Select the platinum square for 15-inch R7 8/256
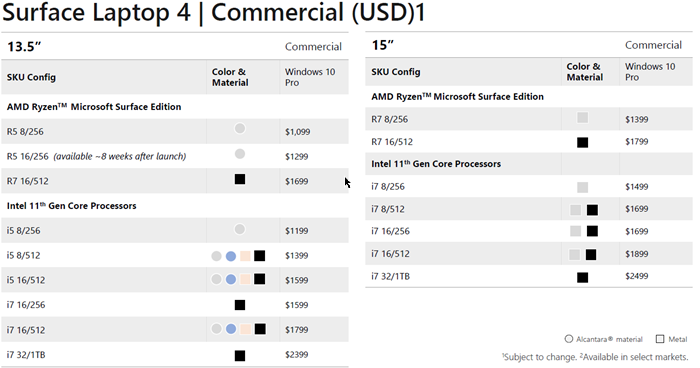 pos(582,117)
